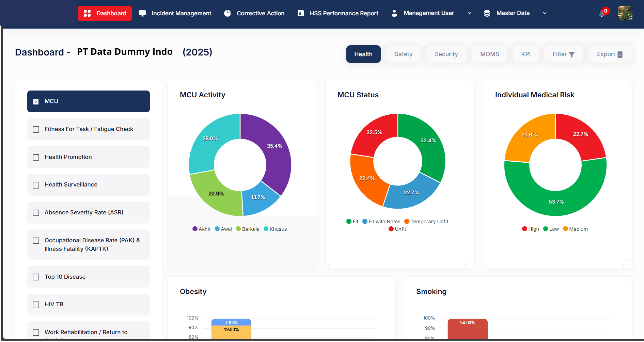Expand the Master Data dropdown chevron
644x342 pixels.
coord(545,13)
